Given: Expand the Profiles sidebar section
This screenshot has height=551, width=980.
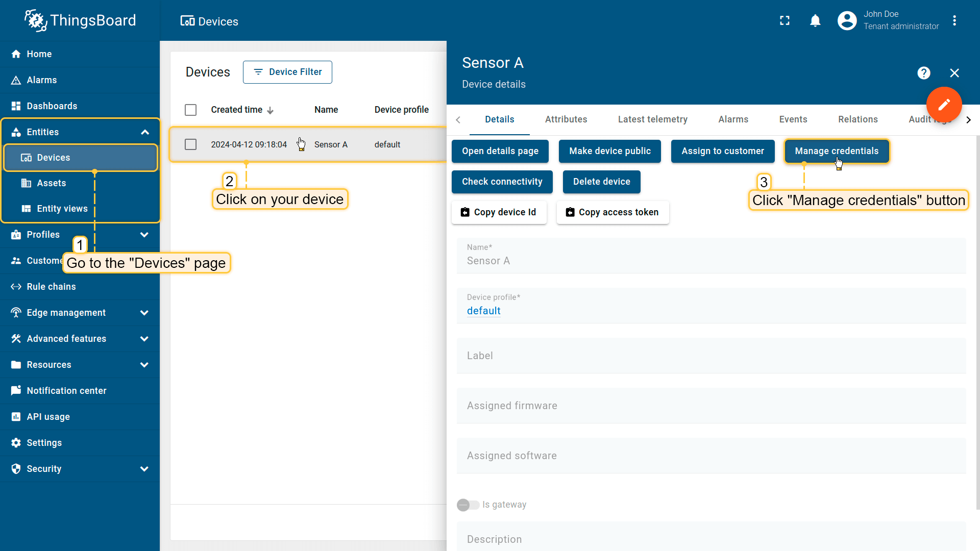Looking at the screenshot, I should 144,235.
